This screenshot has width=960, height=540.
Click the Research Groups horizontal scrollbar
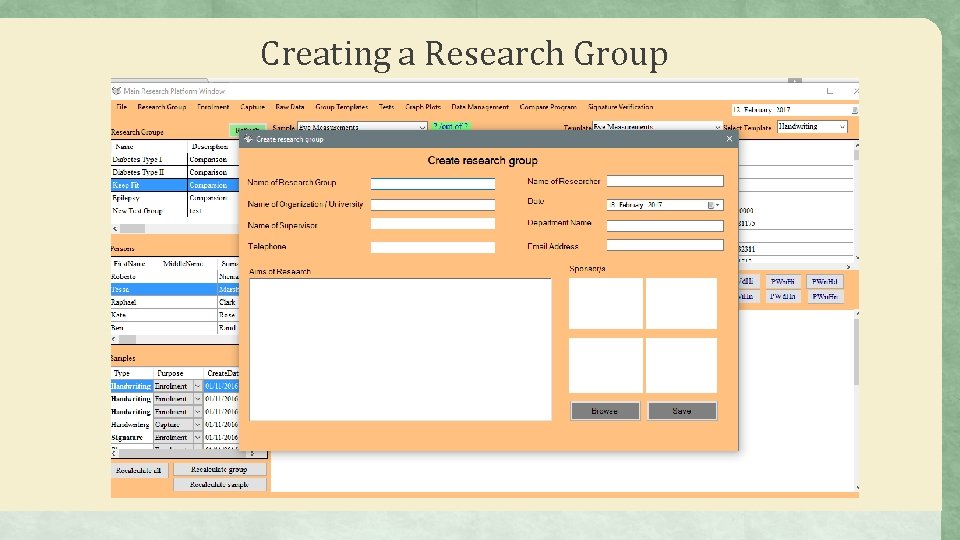pyautogui.click(x=174, y=228)
